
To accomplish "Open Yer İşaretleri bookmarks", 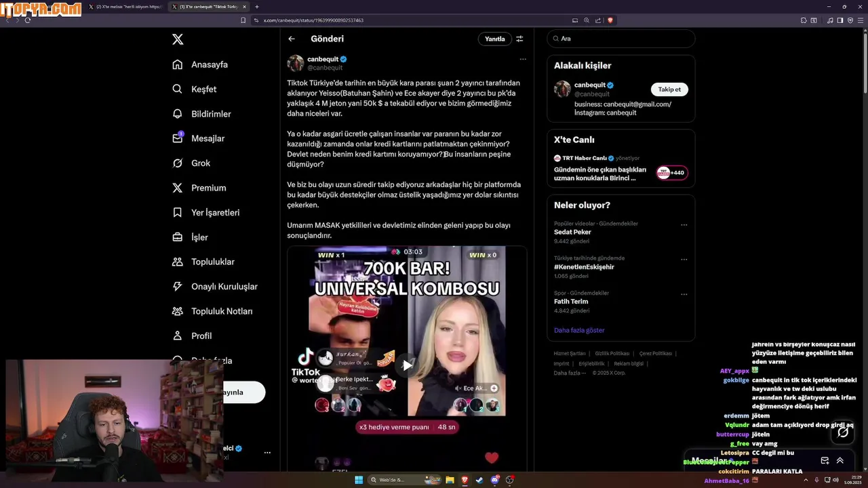I will tap(206, 212).
